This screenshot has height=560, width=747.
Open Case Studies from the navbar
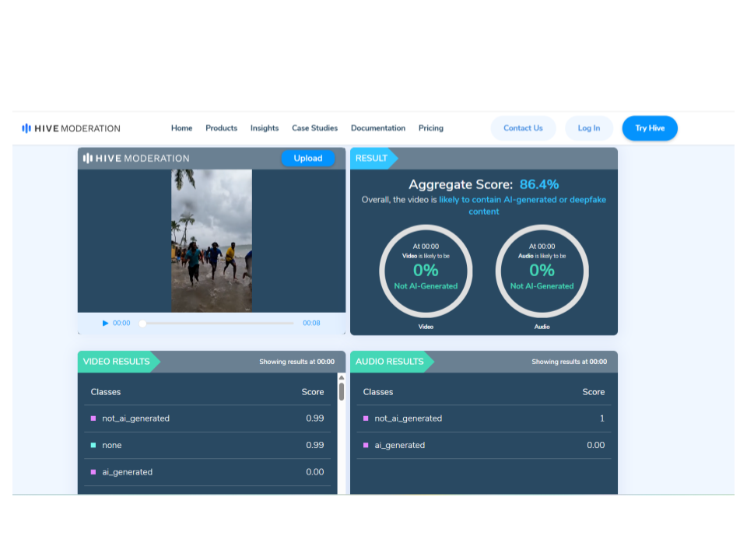click(x=314, y=128)
